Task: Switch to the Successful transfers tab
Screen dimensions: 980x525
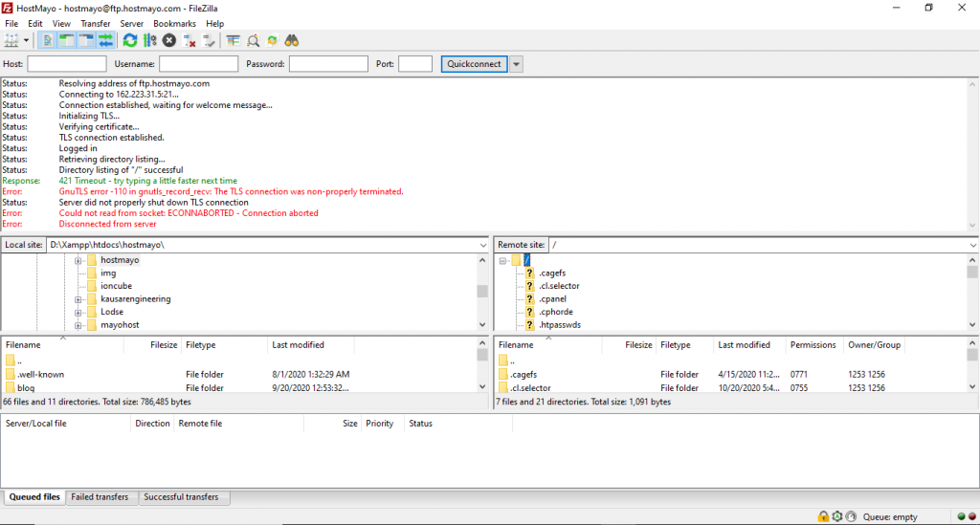Action: [x=181, y=497]
